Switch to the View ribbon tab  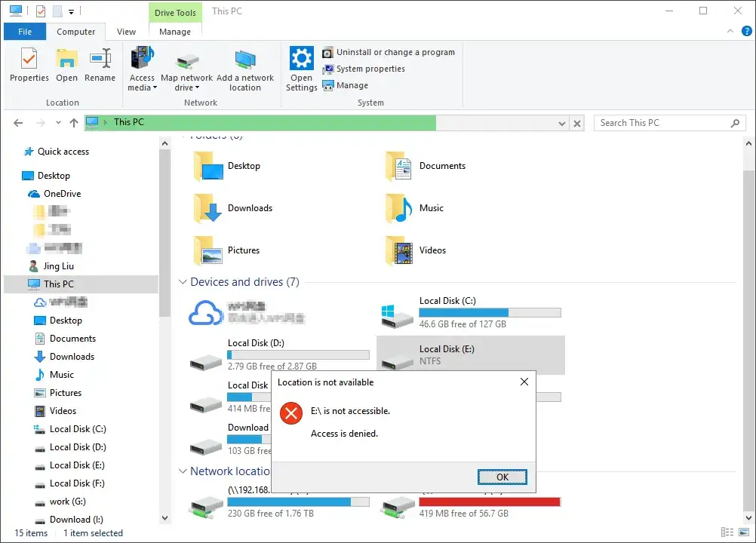pyautogui.click(x=126, y=32)
